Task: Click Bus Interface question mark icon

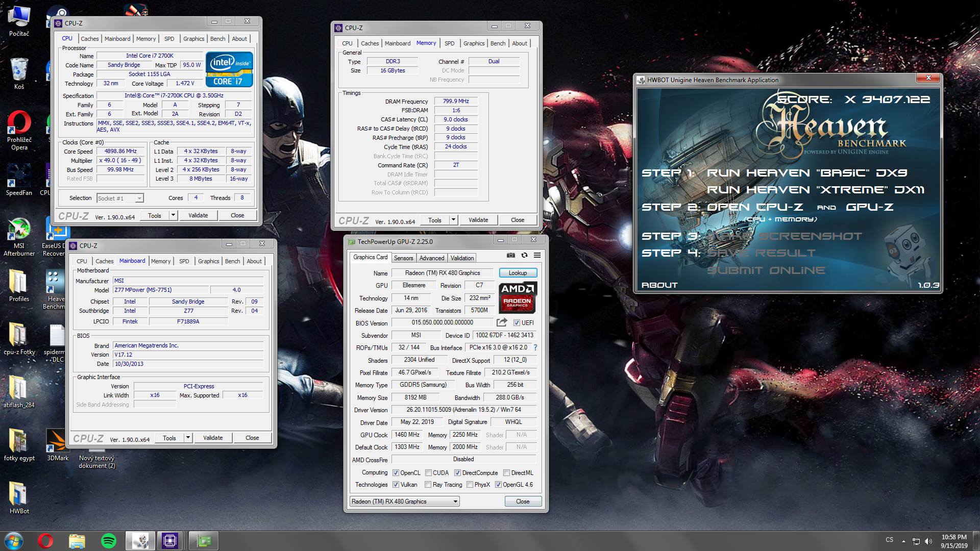Action: click(x=535, y=347)
